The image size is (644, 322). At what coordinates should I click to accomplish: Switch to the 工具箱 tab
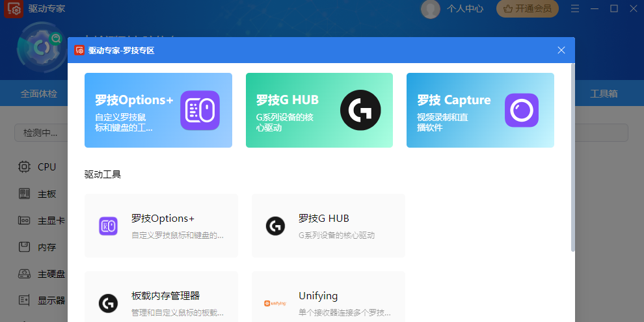coord(604,94)
